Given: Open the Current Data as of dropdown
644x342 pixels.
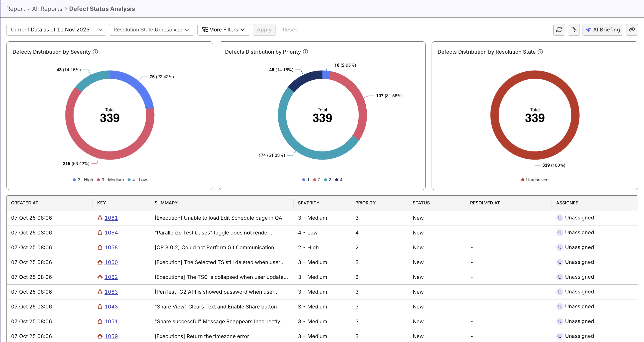Looking at the screenshot, I should point(56,30).
